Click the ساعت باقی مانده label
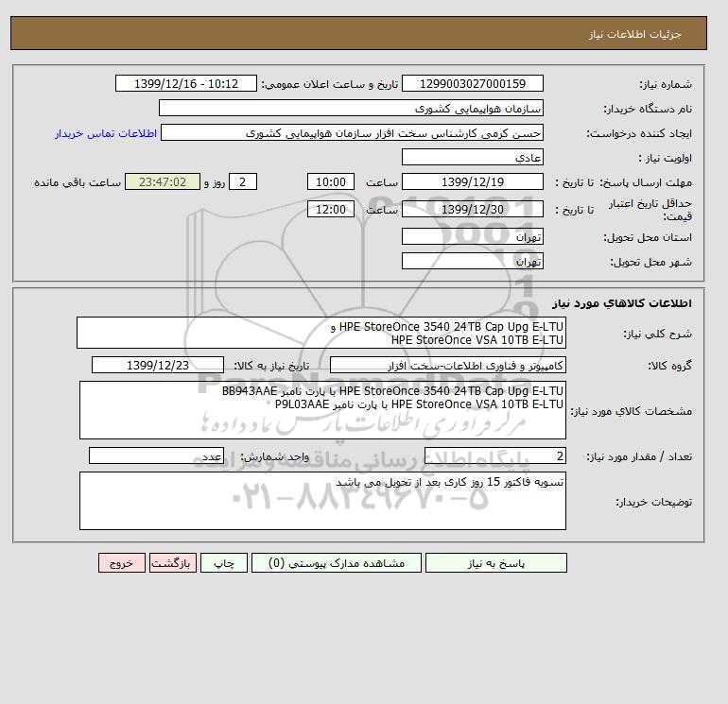The width and height of the screenshot is (728, 704). tap(78, 182)
